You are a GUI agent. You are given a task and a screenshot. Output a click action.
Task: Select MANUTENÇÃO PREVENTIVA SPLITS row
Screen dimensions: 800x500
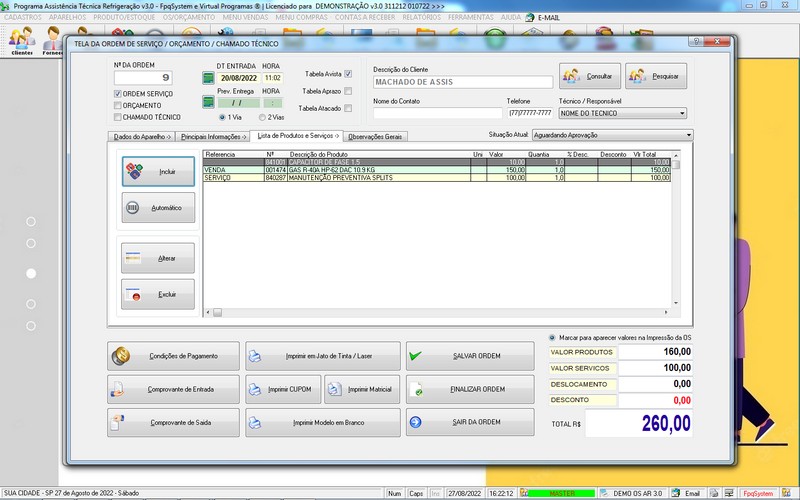point(437,178)
